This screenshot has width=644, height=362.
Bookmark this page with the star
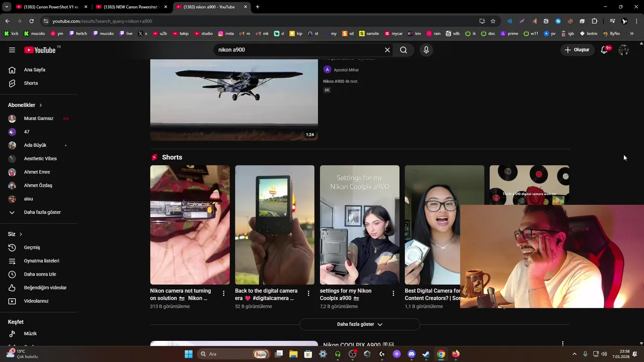click(x=493, y=21)
